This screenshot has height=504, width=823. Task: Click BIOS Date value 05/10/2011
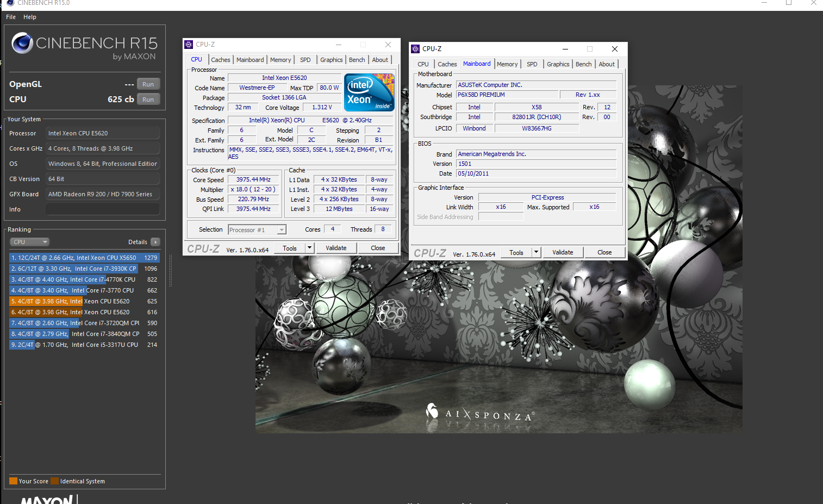click(536, 173)
